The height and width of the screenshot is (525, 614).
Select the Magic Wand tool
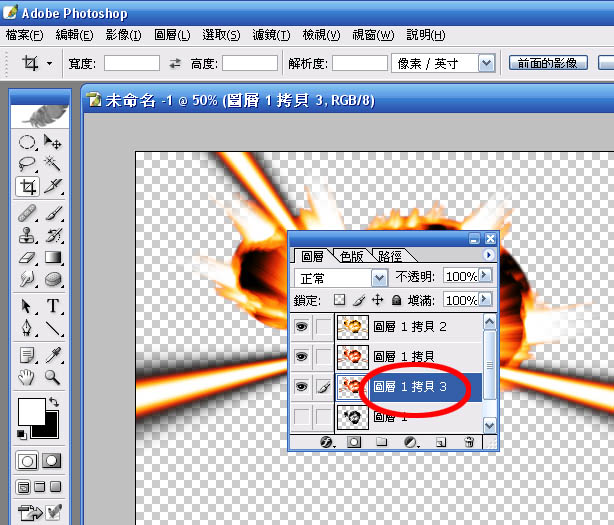pos(53,164)
